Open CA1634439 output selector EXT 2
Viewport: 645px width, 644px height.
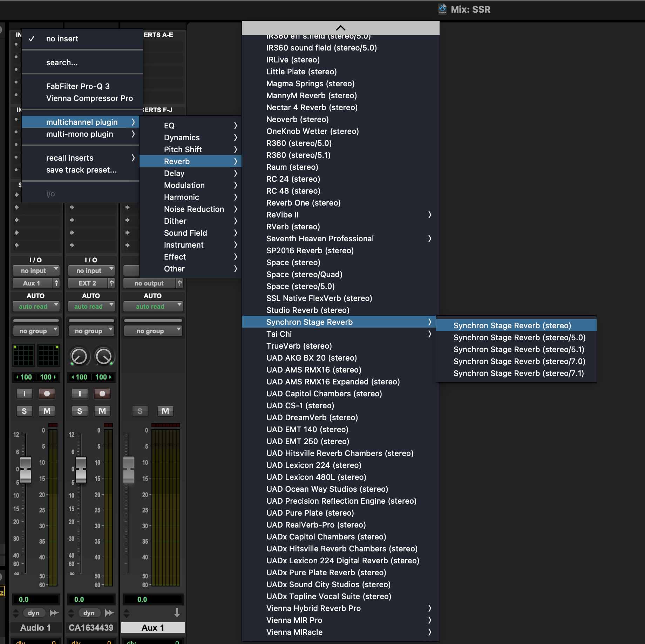coord(87,283)
